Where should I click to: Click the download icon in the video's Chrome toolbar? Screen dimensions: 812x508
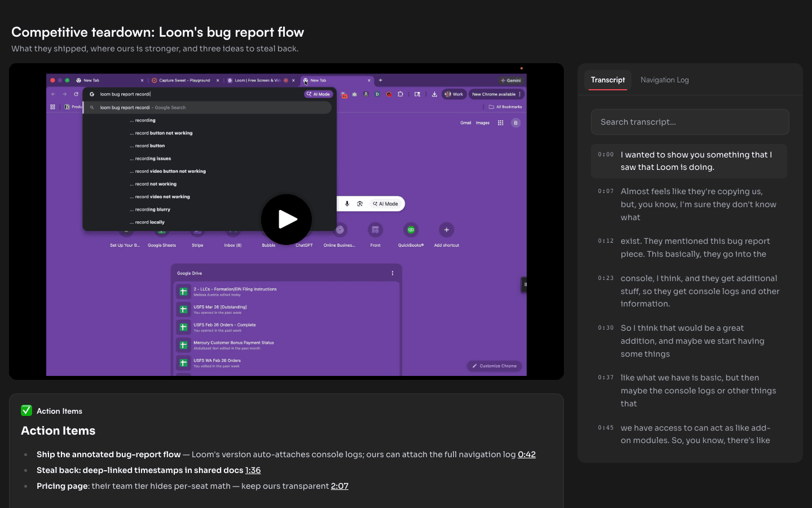coord(434,94)
